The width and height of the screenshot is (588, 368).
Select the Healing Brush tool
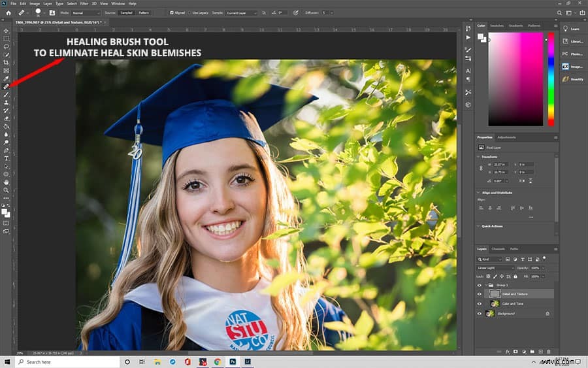click(x=6, y=86)
